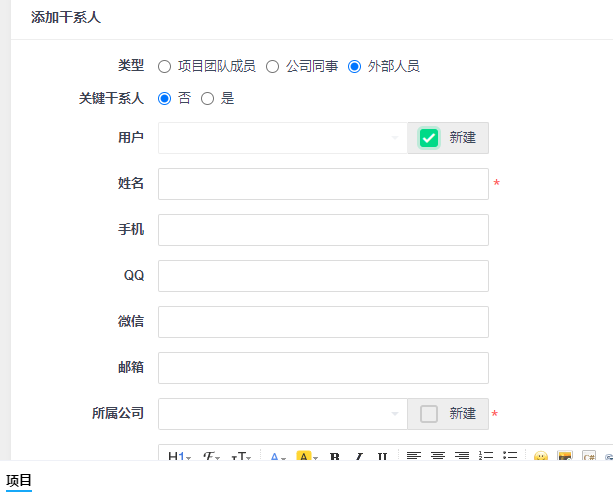Open the emoticon picker

(x=541, y=457)
